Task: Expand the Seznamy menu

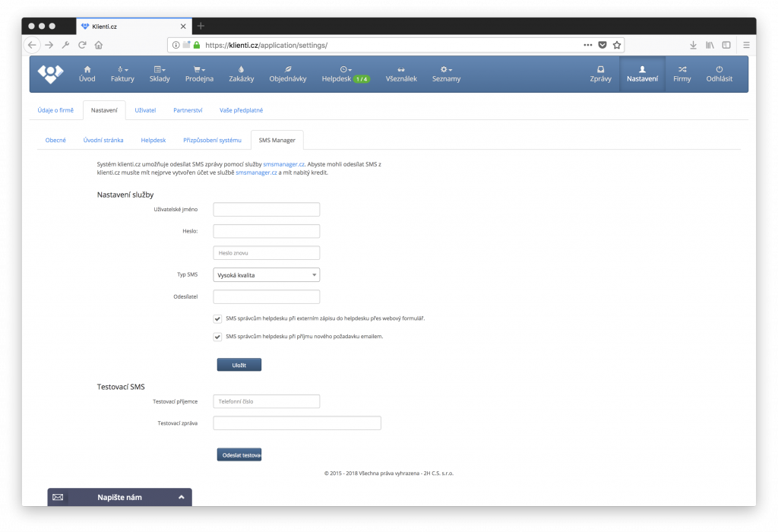Action: 446,74
